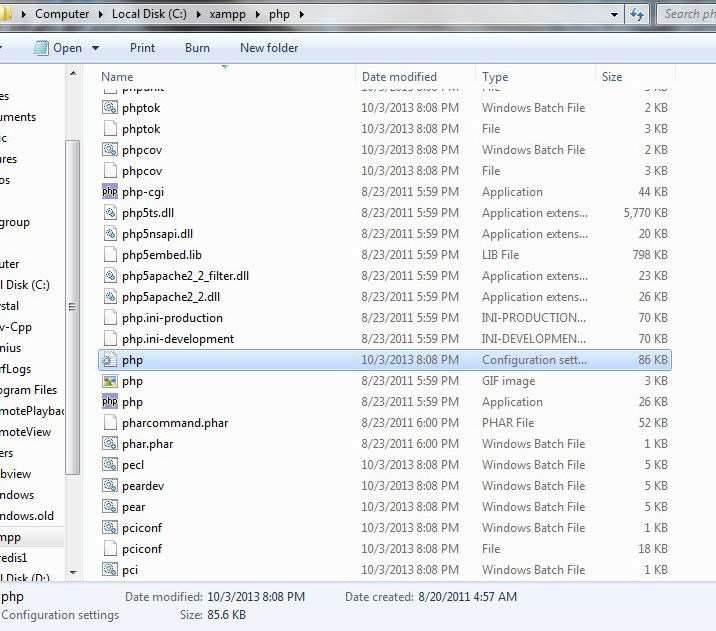Click the 26 KB php Application icon
716x631 pixels.
click(x=110, y=402)
